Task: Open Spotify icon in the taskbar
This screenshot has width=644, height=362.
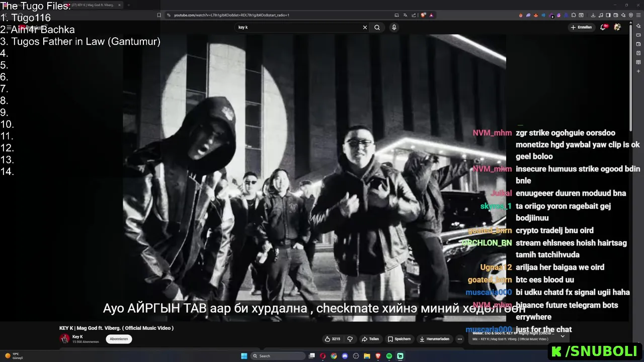Action: 389,356
